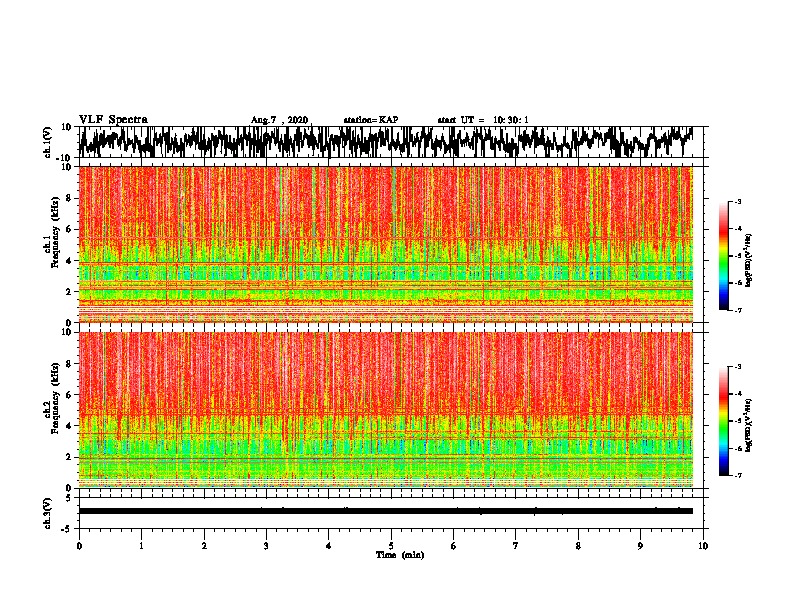Click the ch.1 color bar log(PSD) unit label
Screen dimensions: 792x612
(x=749, y=260)
